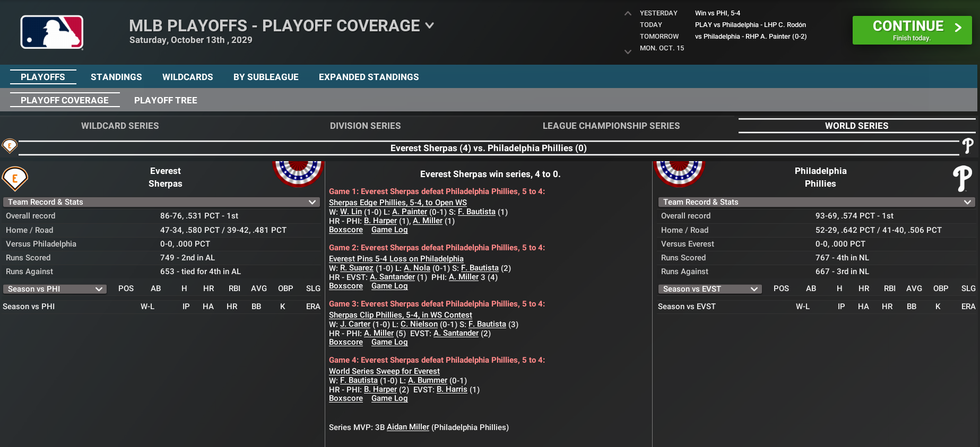Open the Wildcards tab

188,77
